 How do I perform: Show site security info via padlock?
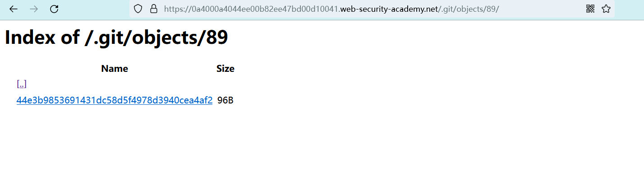coord(153,9)
